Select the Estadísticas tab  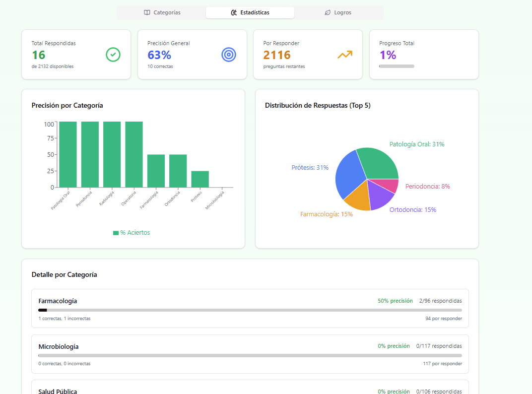tap(250, 12)
